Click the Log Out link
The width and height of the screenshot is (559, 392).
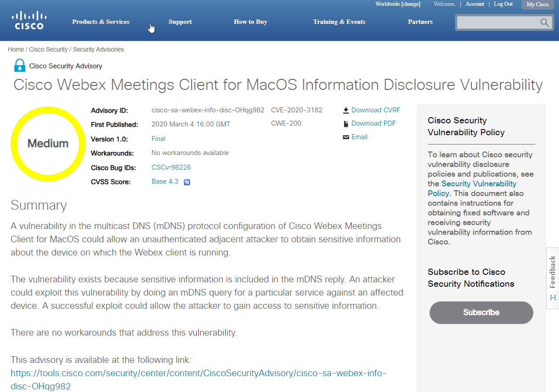tap(503, 4)
